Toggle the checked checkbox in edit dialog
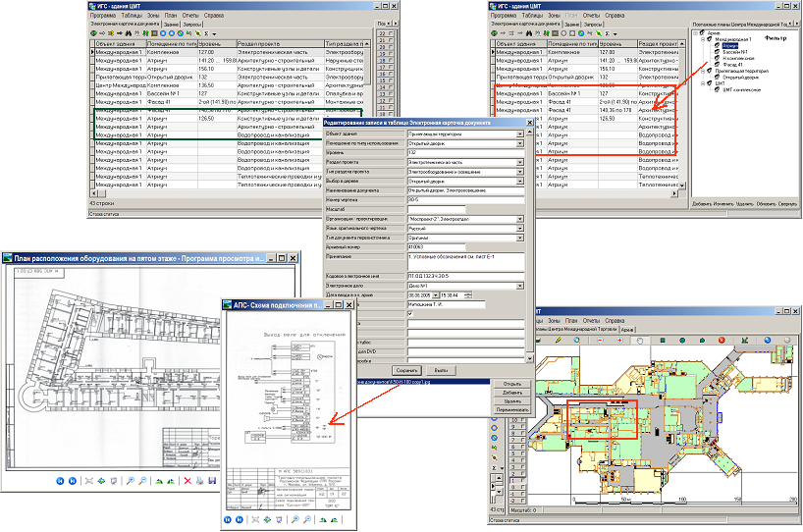Viewport: 803px width, 532px height. click(410, 314)
